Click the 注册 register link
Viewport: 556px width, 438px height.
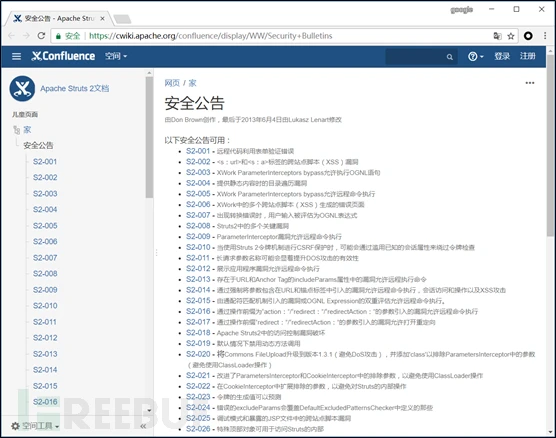pyautogui.click(x=528, y=56)
